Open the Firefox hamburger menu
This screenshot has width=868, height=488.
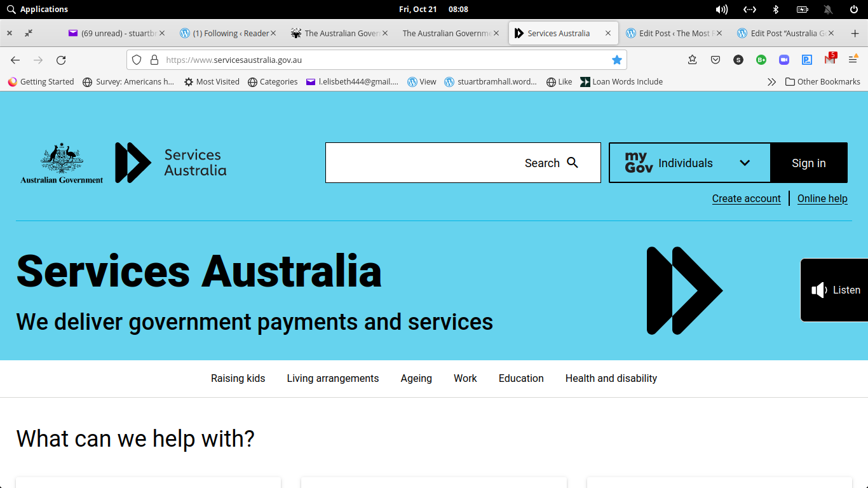point(853,60)
